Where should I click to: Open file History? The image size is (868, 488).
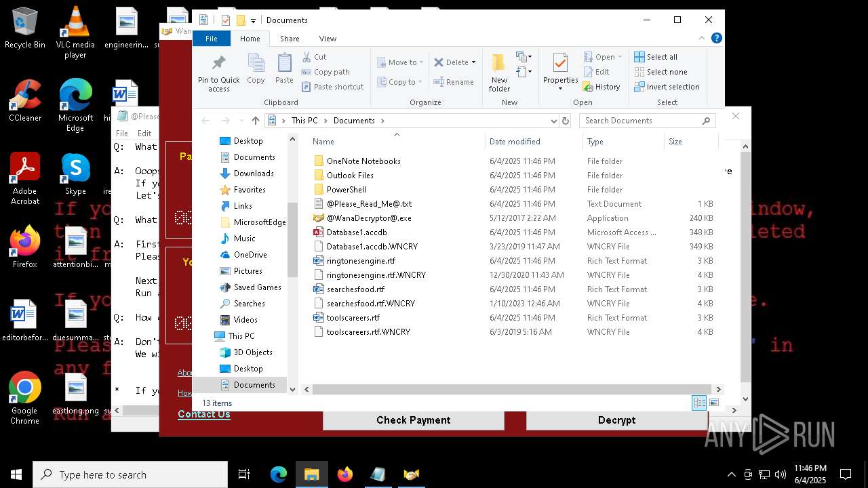[x=601, y=87]
